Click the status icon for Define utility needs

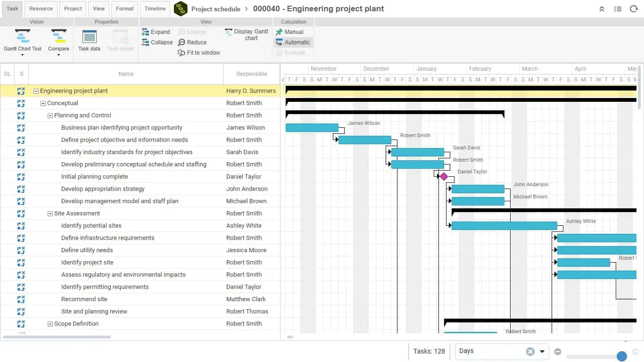point(21,250)
